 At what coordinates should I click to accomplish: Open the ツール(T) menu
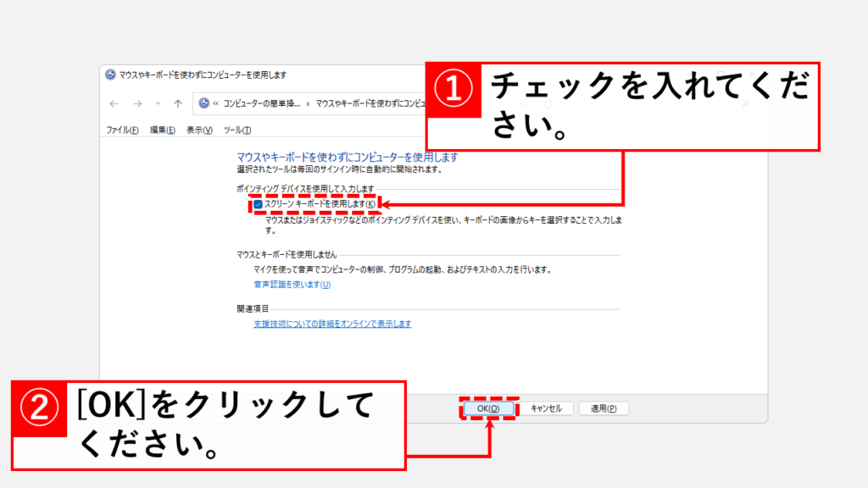[237, 130]
